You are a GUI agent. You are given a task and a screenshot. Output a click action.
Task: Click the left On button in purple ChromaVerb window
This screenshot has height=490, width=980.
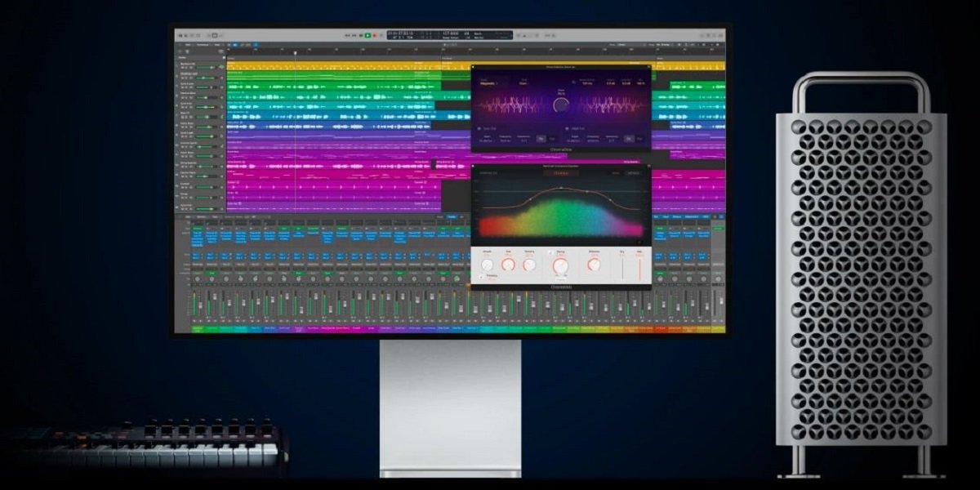pyautogui.click(x=541, y=139)
